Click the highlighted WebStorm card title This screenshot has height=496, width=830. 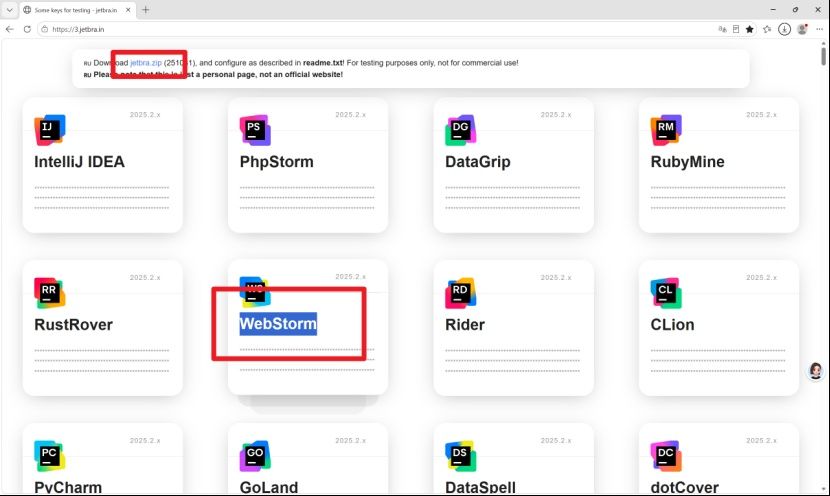point(278,323)
